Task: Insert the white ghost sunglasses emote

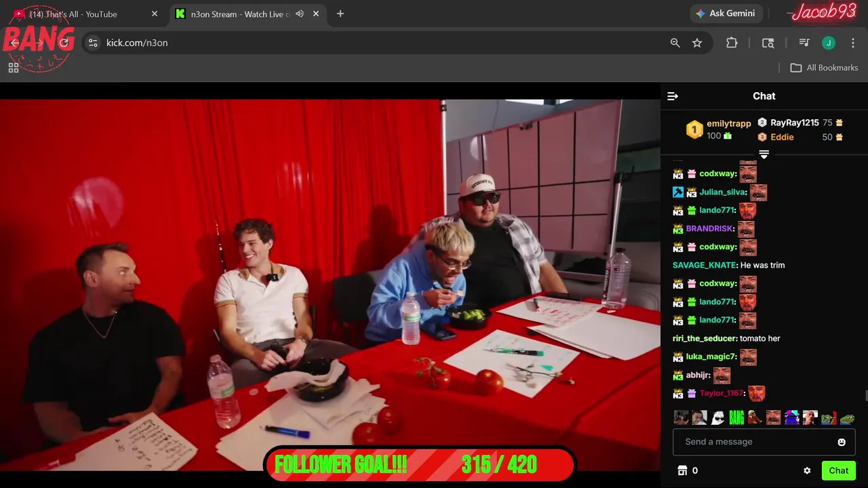Action: [718, 418]
